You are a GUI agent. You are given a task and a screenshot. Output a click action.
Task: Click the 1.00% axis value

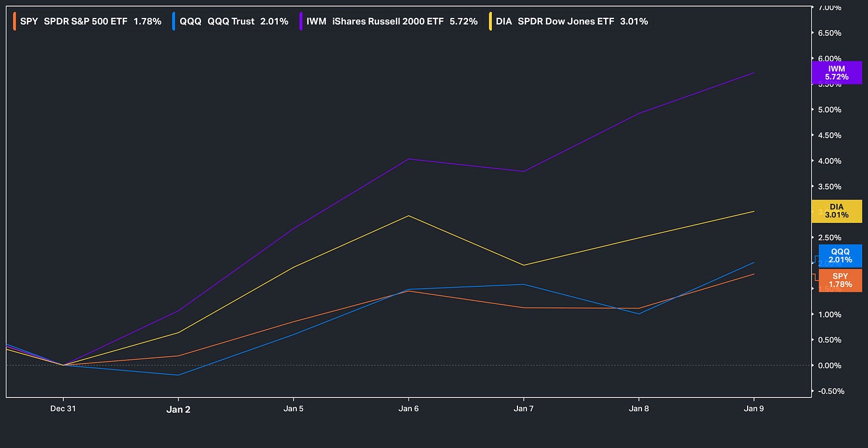pos(830,314)
